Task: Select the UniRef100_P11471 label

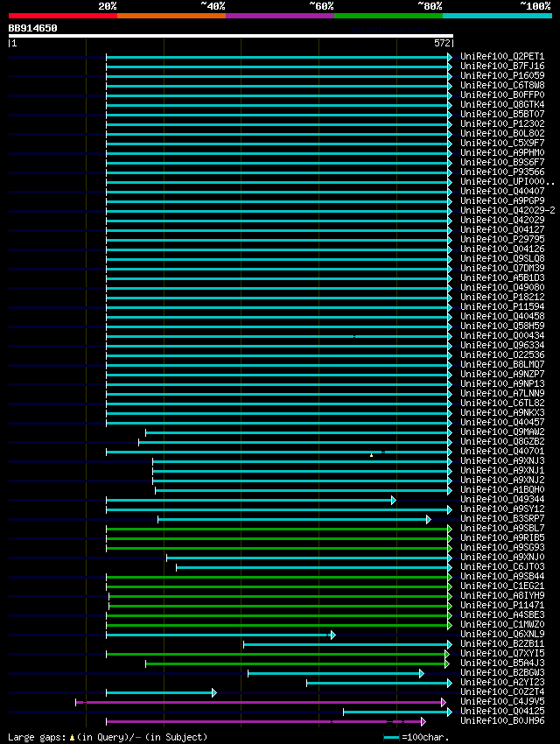Action: (502, 606)
